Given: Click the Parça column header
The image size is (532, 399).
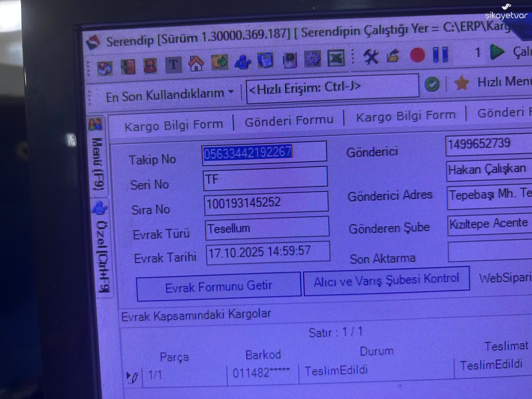Looking at the screenshot, I should pos(174,357).
